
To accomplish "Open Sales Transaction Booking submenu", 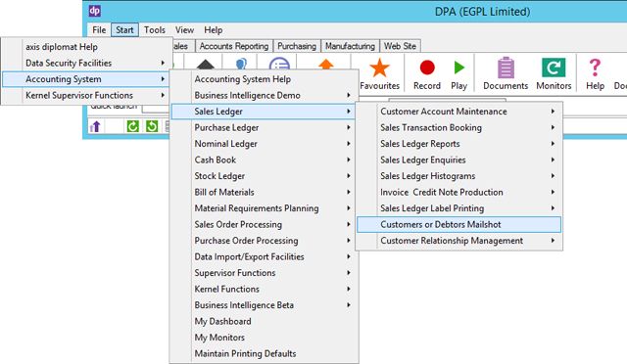I will [x=459, y=128].
